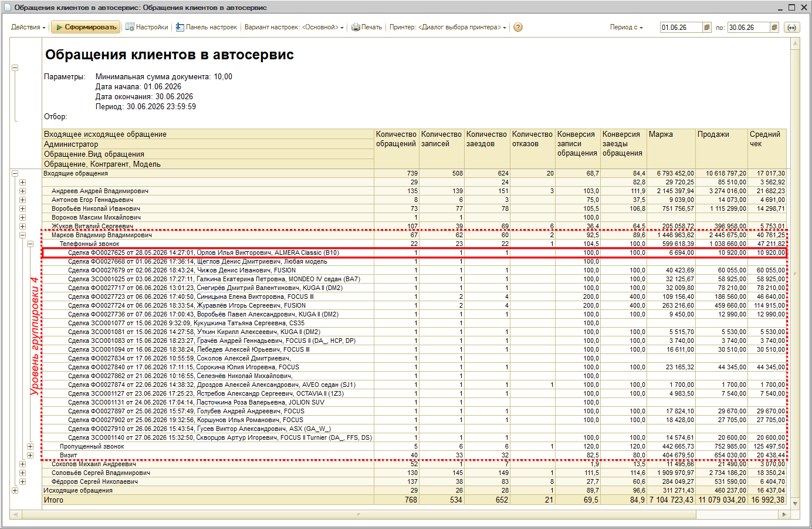The height and width of the screenshot is (529, 812).
Task: Open the Принтер selection dropdown
Action: 448,27
